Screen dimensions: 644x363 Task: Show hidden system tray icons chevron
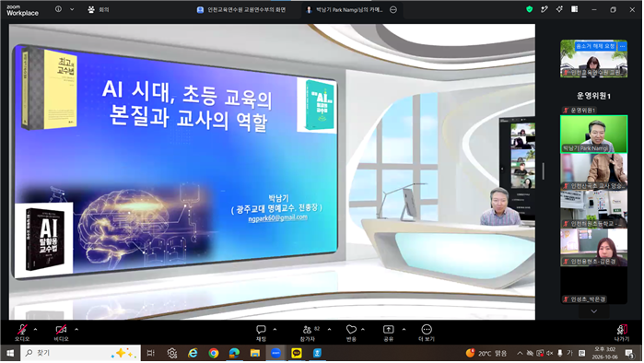pyautogui.click(x=520, y=353)
